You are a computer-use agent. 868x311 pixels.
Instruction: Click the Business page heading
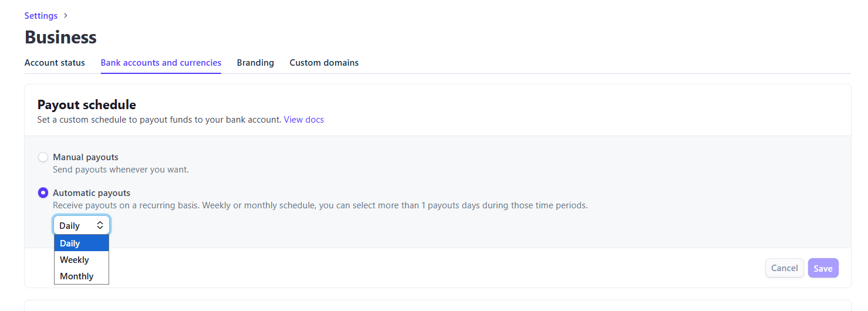60,38
